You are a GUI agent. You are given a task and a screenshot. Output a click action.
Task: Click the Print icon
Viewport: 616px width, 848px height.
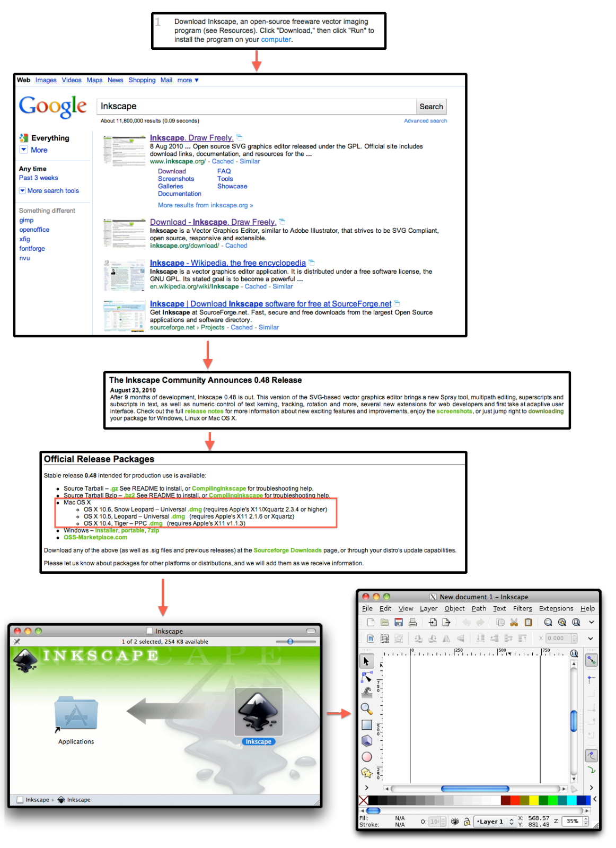pyautogui.click(x=412, y=623)
